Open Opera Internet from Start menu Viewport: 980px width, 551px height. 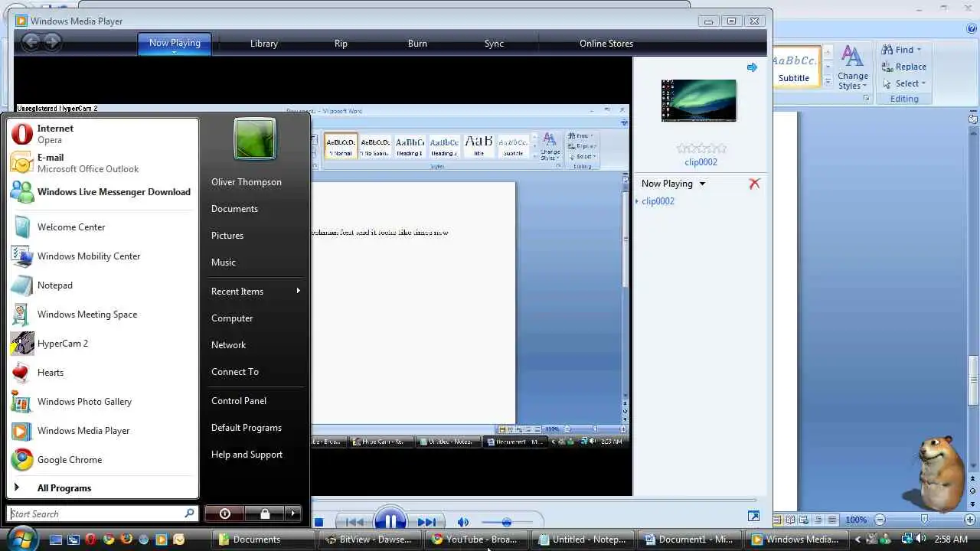point(103,134)
